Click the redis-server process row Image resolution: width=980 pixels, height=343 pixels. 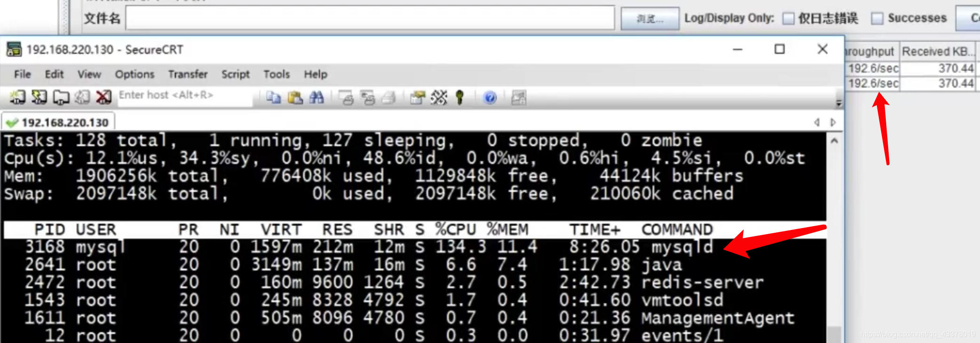click(414, 283)
